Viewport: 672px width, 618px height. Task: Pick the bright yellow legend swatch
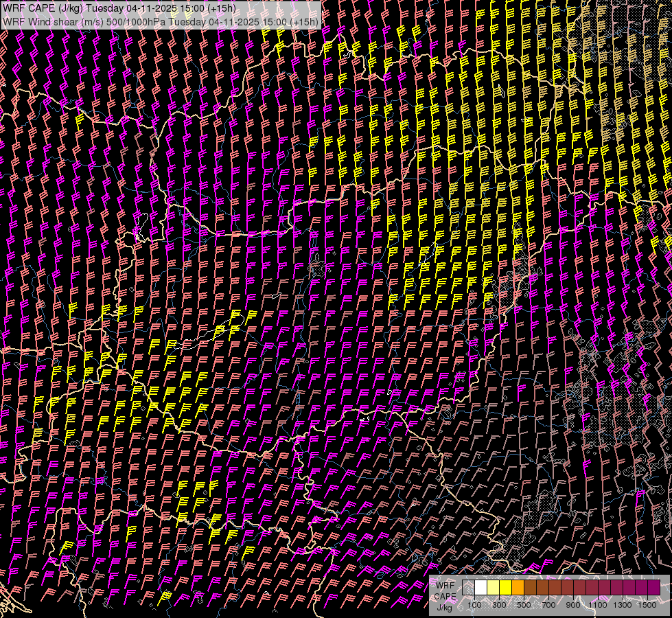[506, 587]
